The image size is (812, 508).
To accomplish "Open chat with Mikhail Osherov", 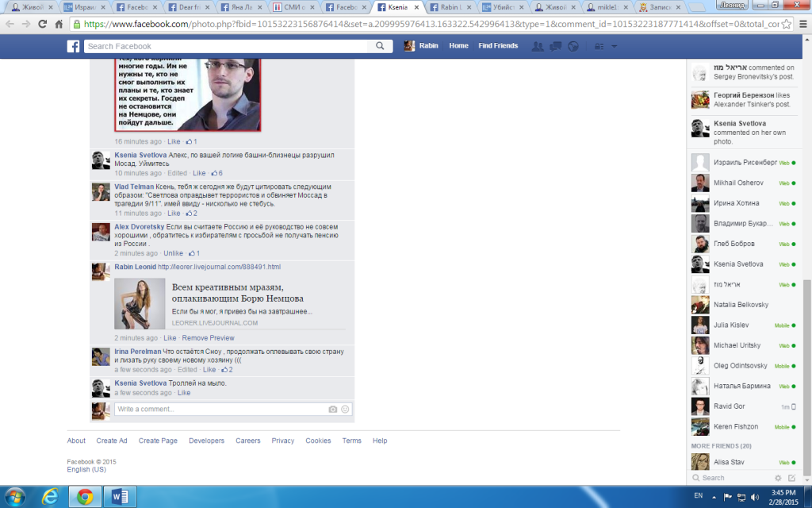I will pyautogui.click(x=742, y=183).
